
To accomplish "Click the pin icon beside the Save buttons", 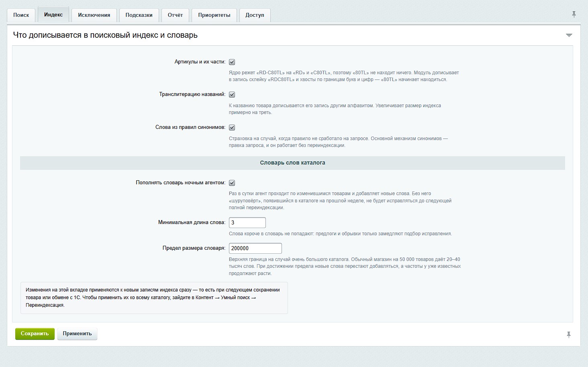I will 569,334.
